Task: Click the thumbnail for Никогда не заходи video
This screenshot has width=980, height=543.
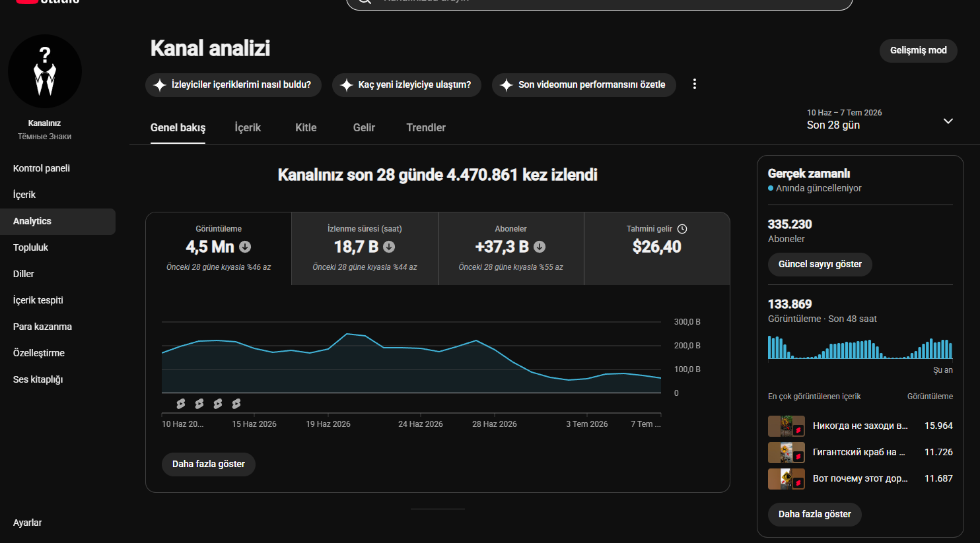Action: 787,426
